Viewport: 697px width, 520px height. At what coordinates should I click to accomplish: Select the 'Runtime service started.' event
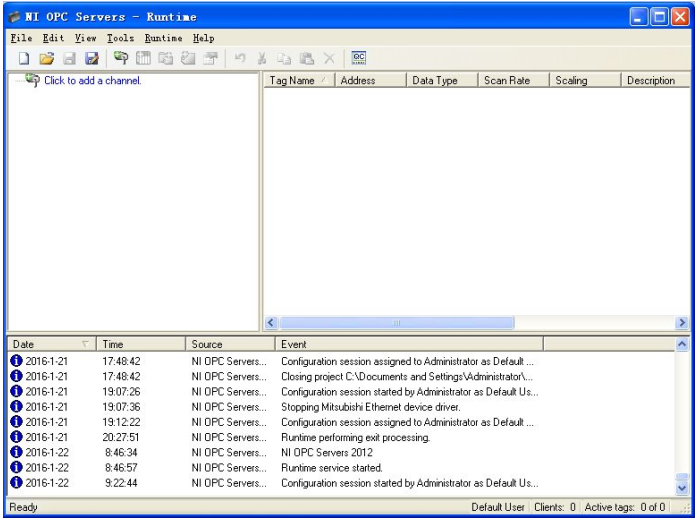(x=331, y=468)
